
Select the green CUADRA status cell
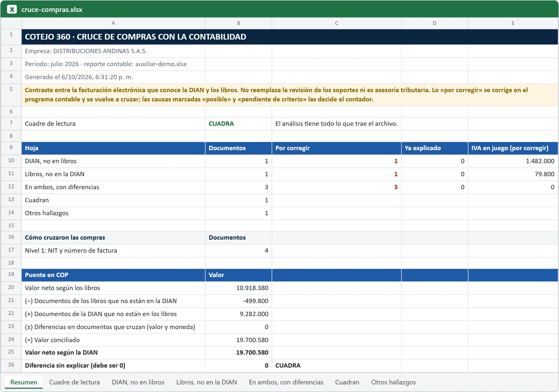click(239, 124)
